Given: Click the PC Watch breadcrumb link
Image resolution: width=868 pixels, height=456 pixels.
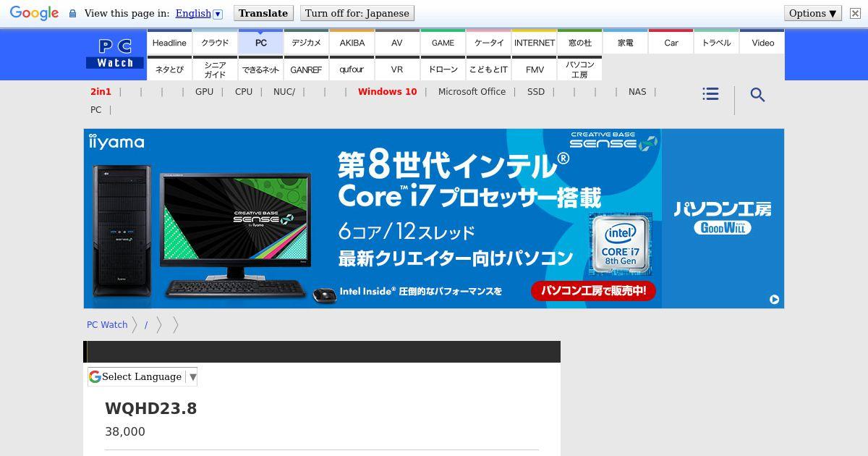Looking at the screenshot, I should 107,324.
